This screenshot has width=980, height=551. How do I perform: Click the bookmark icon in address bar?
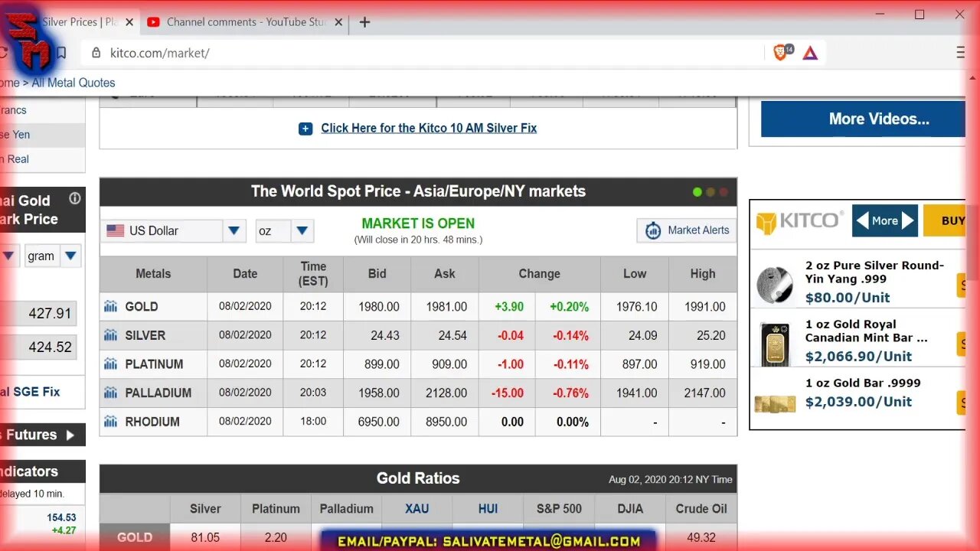coord(60,53)
